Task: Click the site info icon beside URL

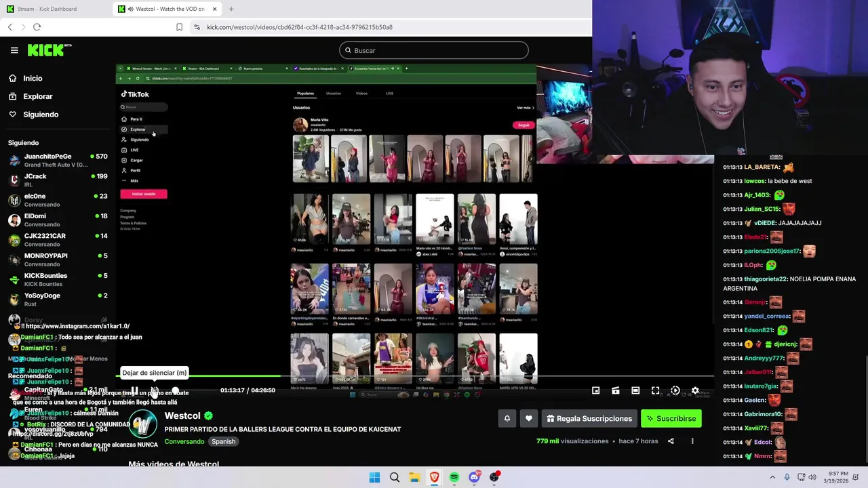Action: pos(197,27)
